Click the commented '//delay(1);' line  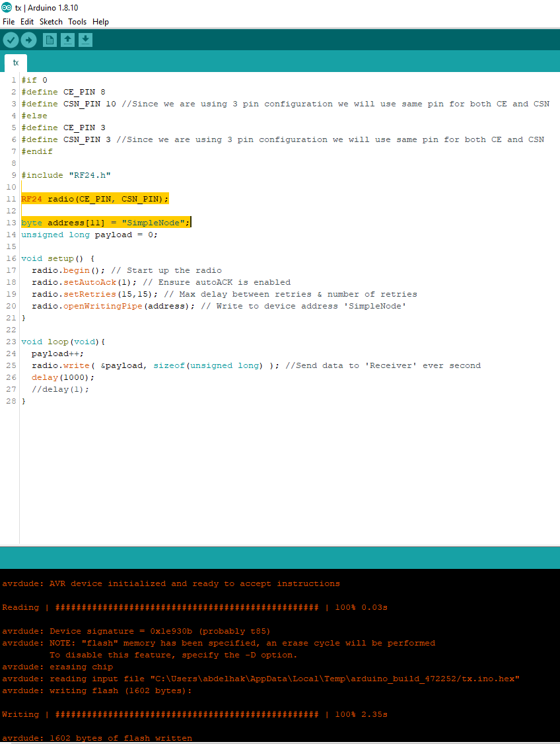point(60,389)
